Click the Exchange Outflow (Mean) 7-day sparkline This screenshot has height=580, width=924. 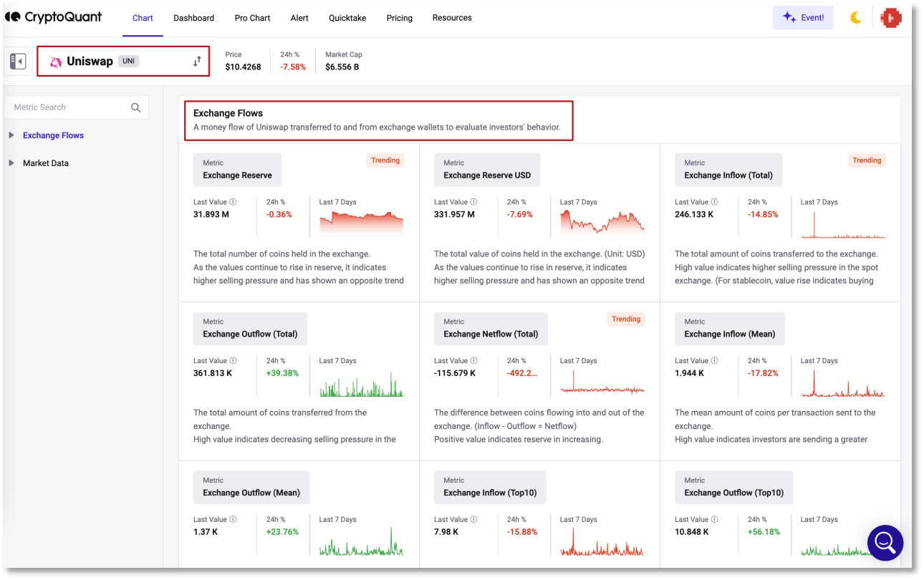tap(362, 542)
